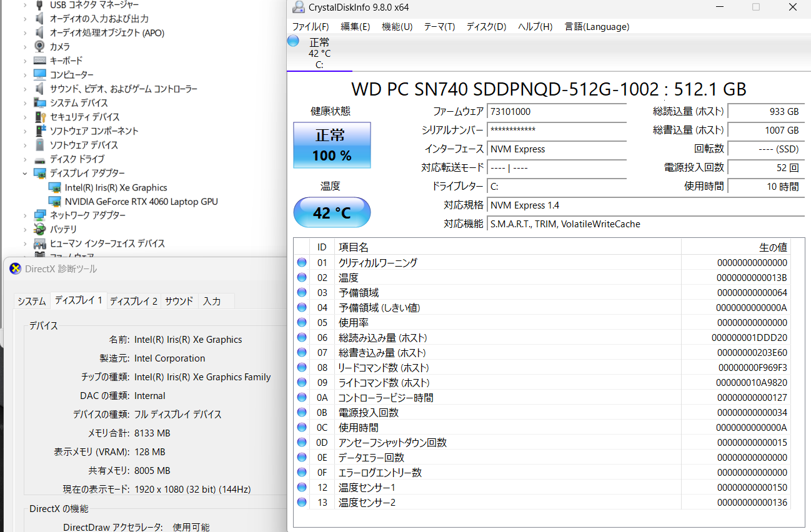
Task: Click the ソフトウェア デバイス icon
Action: point(40,145)
